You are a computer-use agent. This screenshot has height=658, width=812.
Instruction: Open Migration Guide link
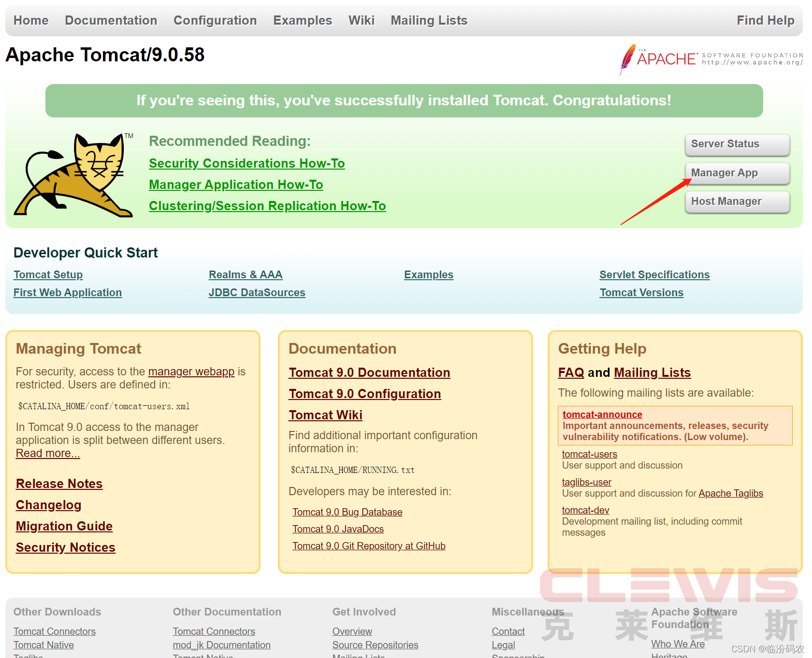(x=64, y=526)
